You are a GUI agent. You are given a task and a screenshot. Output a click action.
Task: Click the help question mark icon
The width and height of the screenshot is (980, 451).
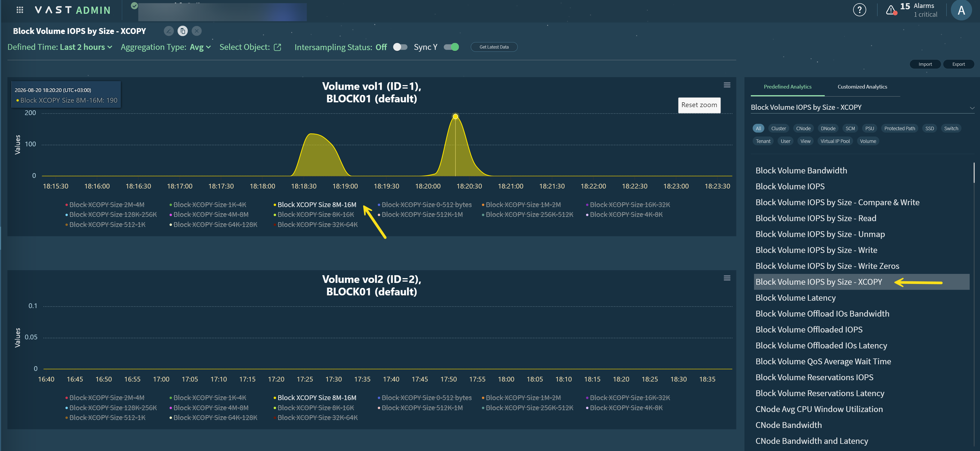click(x=859, y=10)
